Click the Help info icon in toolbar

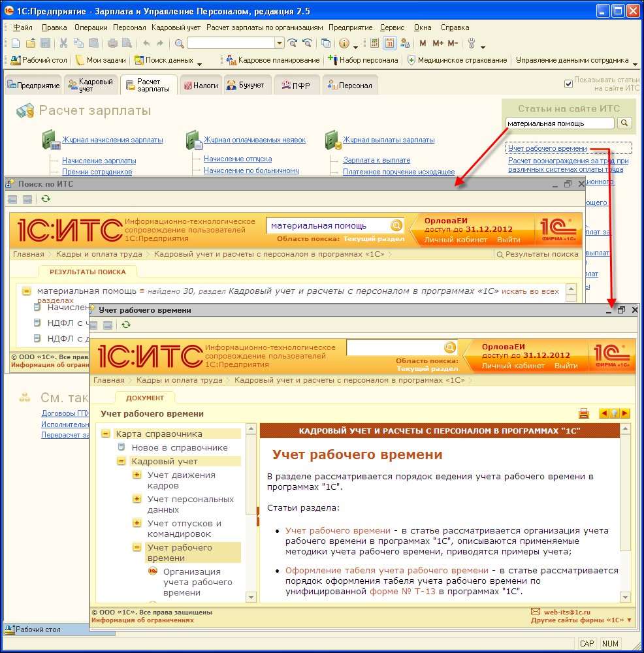[344, 43]
